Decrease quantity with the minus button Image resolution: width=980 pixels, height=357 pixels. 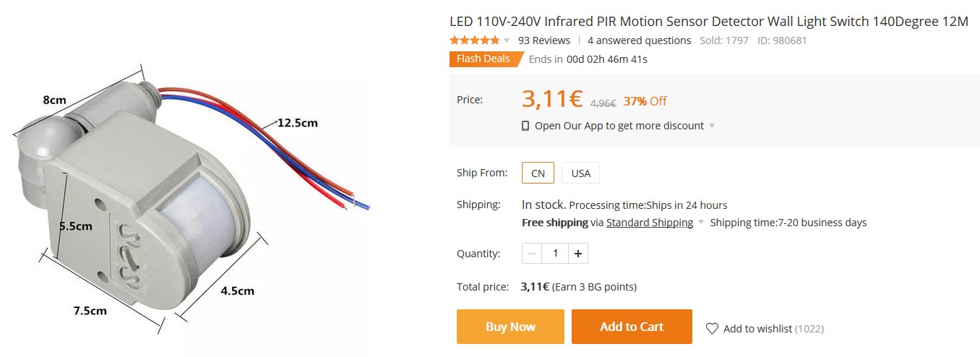(532, 254)
